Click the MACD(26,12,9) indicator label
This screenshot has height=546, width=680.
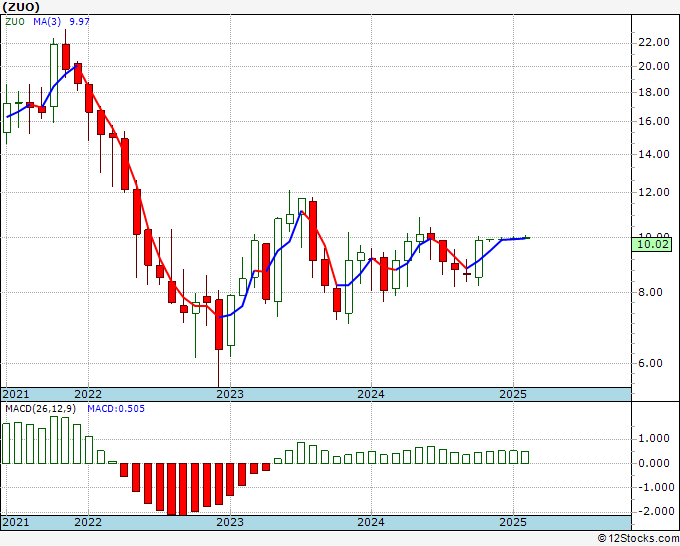click(40, 409)
